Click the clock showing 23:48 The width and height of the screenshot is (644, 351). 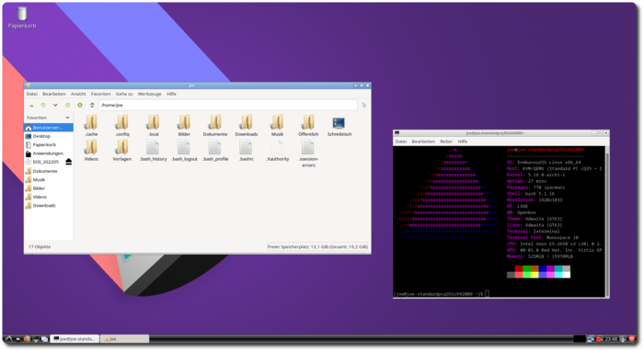[x=611, y=339]
